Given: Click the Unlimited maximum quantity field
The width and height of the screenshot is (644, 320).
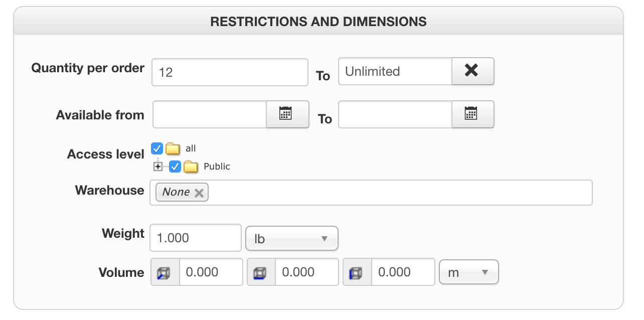Looking at the screenshot, I should 395,72.
